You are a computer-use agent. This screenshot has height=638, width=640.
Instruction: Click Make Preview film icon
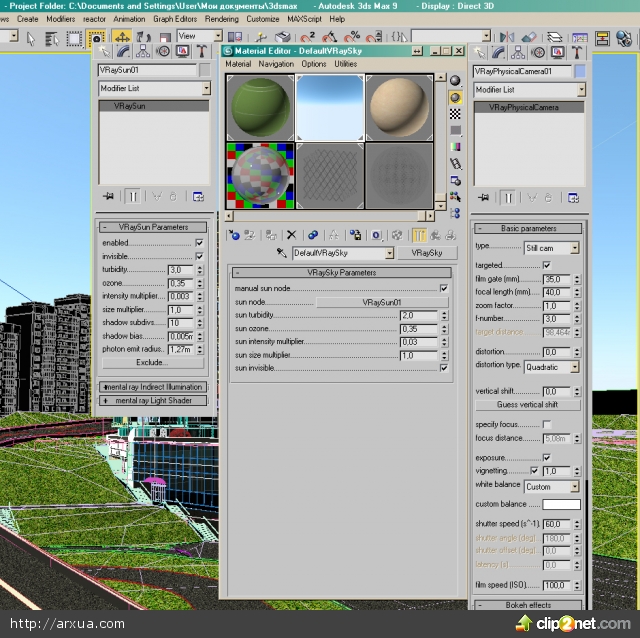pyautogui.click(x=455, y=164)
